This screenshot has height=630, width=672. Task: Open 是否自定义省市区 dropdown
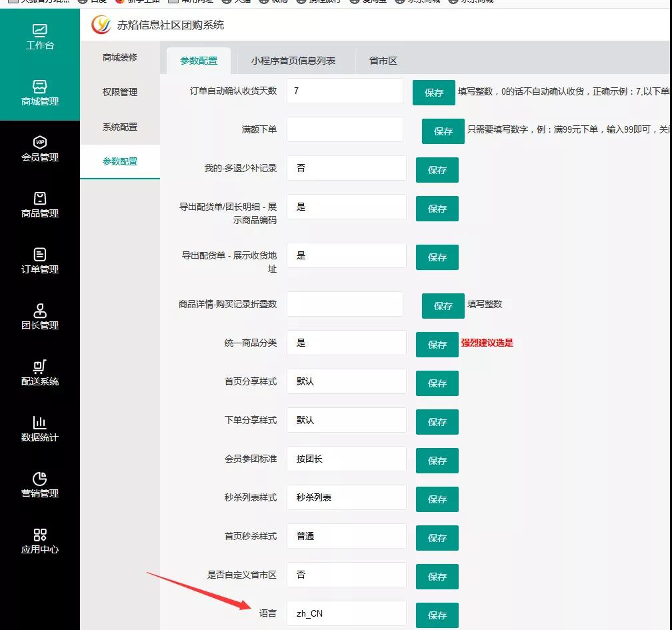point(347,575)
